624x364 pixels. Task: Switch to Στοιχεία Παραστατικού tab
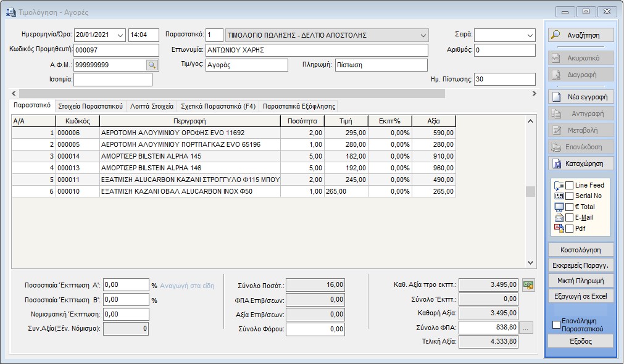click(x=90, y=106)
